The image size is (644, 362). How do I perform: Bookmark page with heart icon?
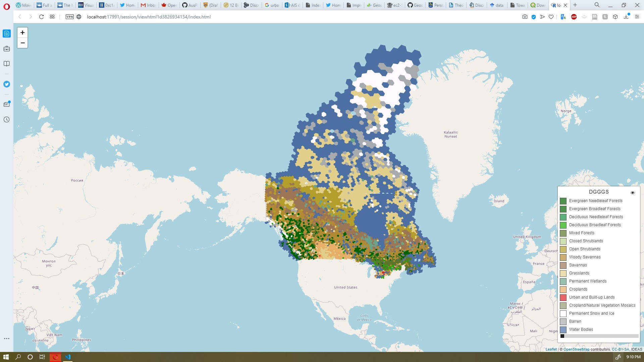(x=551, y=17)
